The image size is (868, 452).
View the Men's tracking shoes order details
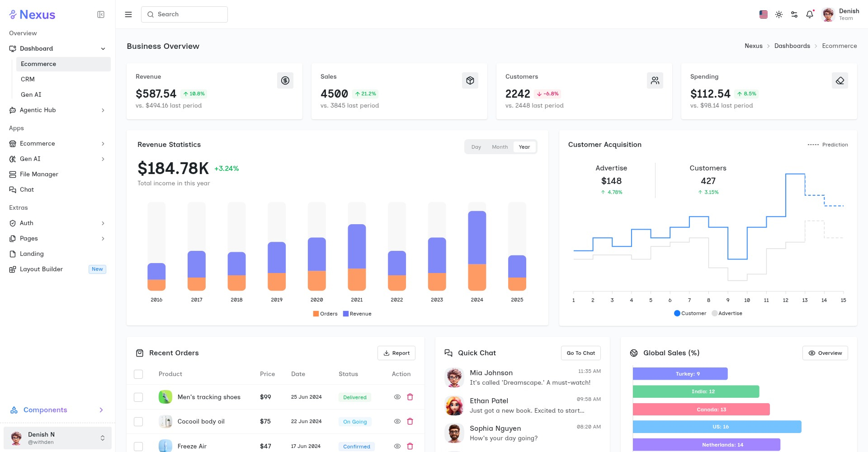click(396, 396)
